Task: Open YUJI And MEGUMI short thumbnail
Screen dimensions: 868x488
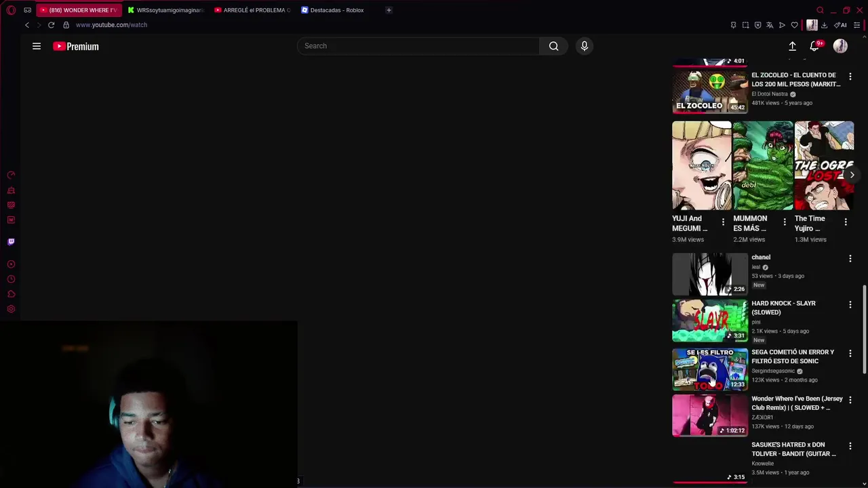Action: click(x=701, y=165)
